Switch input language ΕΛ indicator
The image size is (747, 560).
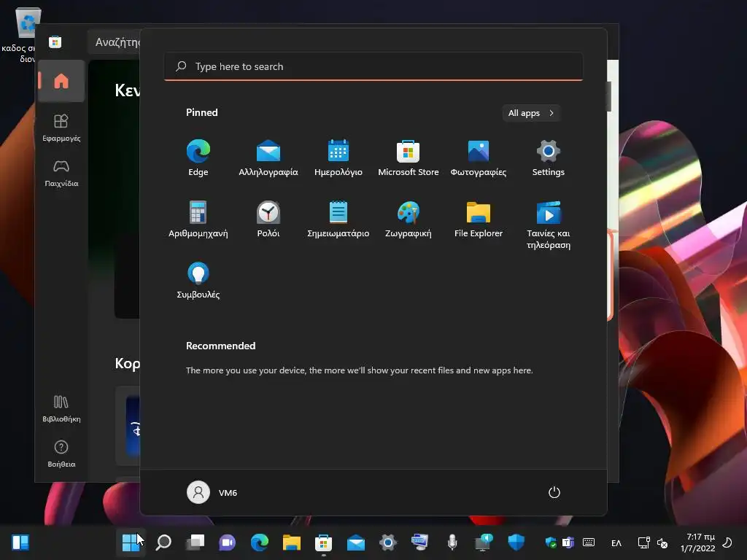click(x=616, y=542)
